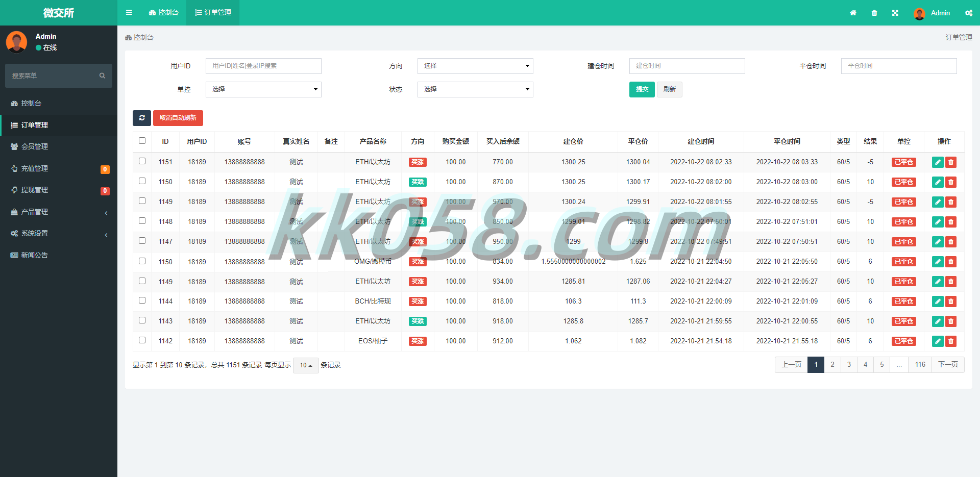Click the green 提交 submit button
980x477 pixels.
click(x=642, y=89)
